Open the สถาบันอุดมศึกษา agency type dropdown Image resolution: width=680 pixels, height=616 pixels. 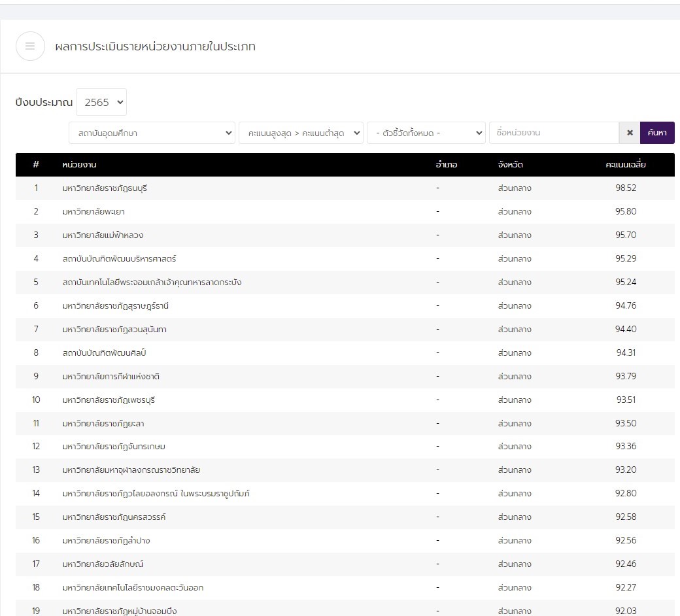point(152,133)
